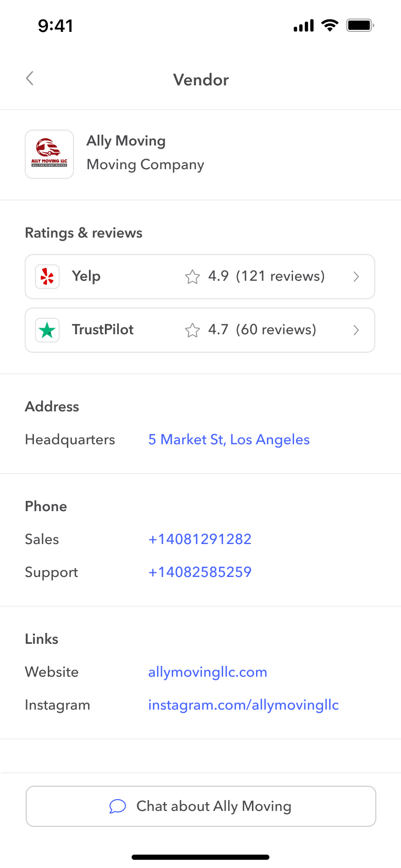Expand TrustPilot reviews with the chevron
Viewport: 401px width, 868px height.
[x=356, y=330]
